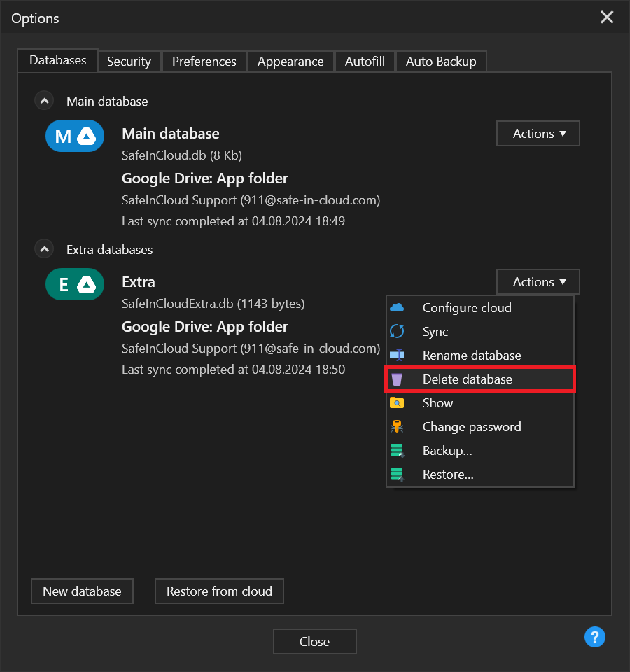Click the Close button at bottom
630x672 pixels.
click(x=315, y=642)
